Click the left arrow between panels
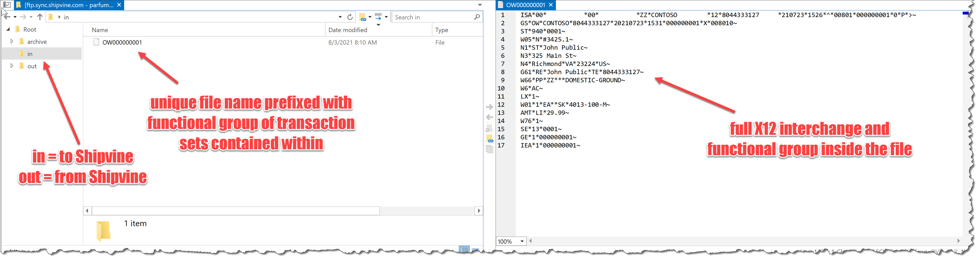 489,117
